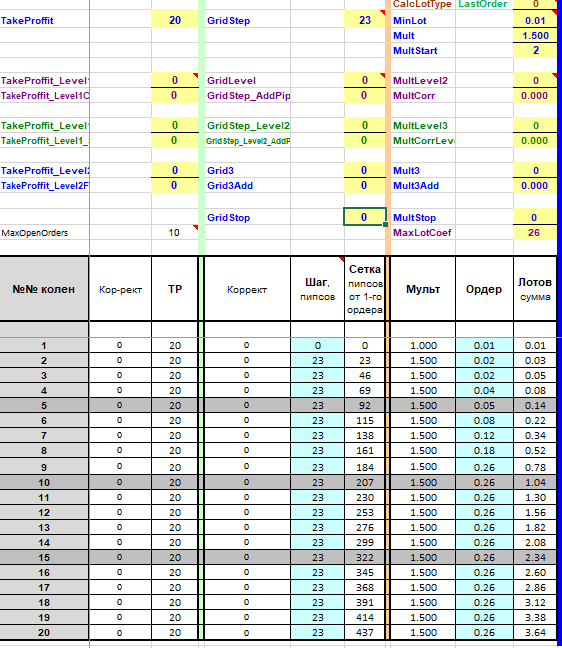Select the TakeProffit value cell showing 20
The image size is (562, 648).
coord(175,20)
